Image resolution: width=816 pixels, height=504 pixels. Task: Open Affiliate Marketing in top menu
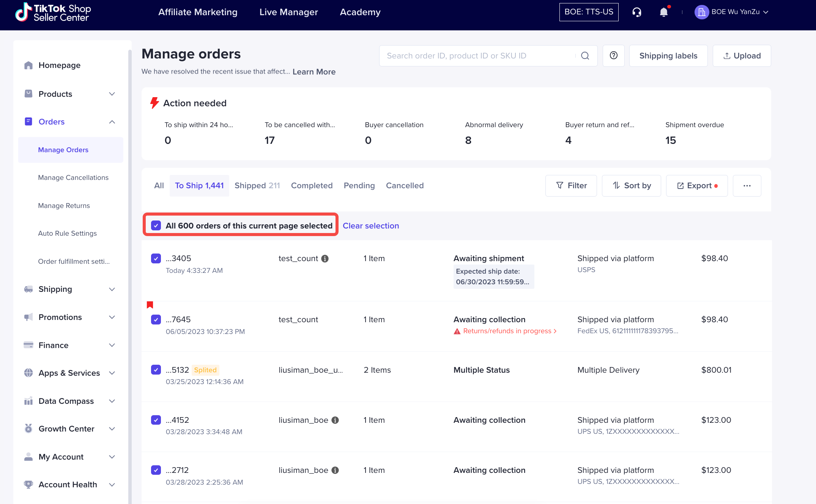coord(198,12)
